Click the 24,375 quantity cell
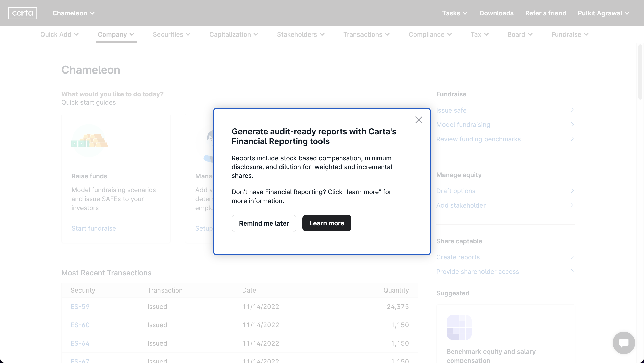 398,307
